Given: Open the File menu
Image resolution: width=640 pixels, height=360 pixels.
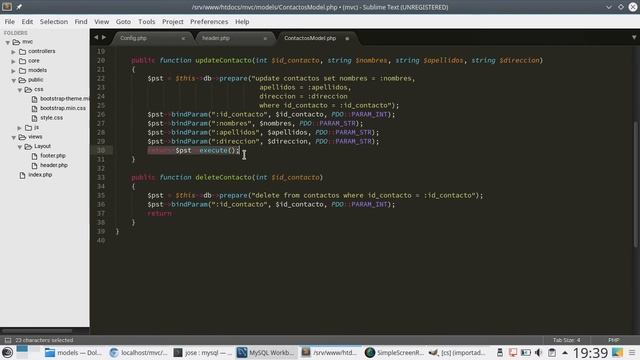Looking at the screenshot, I should click(x=10, y=22).
